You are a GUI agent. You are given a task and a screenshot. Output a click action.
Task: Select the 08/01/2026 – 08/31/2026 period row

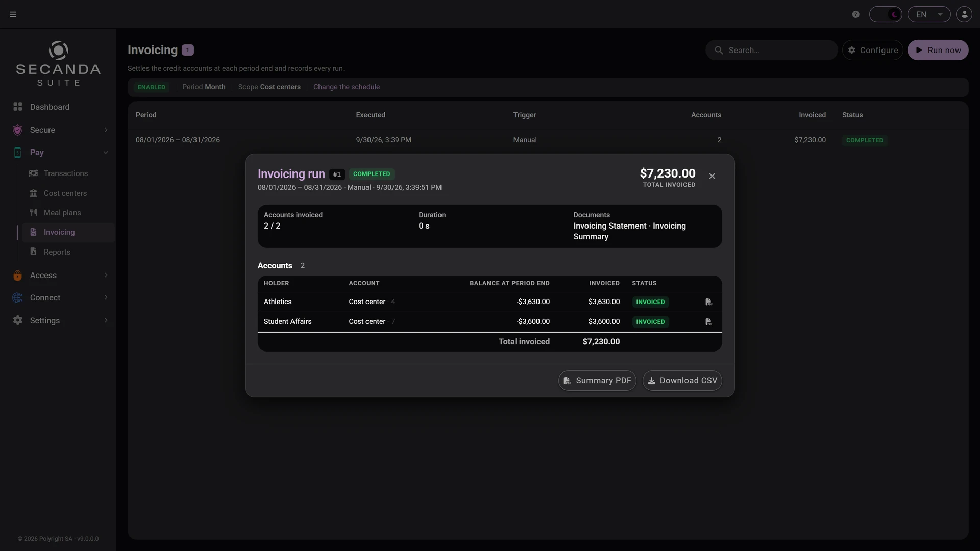(x=548, y=140)
